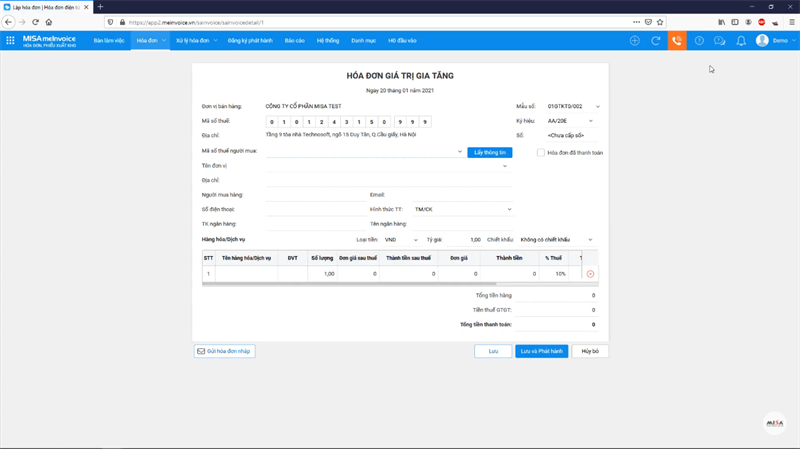This screenshot has height=449, width=800.
Task: Open the Danh mục menu
Action: tap(363, 41)
